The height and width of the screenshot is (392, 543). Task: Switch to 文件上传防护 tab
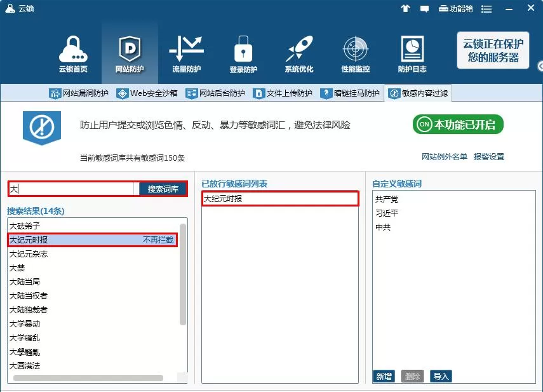coord(283,93)
